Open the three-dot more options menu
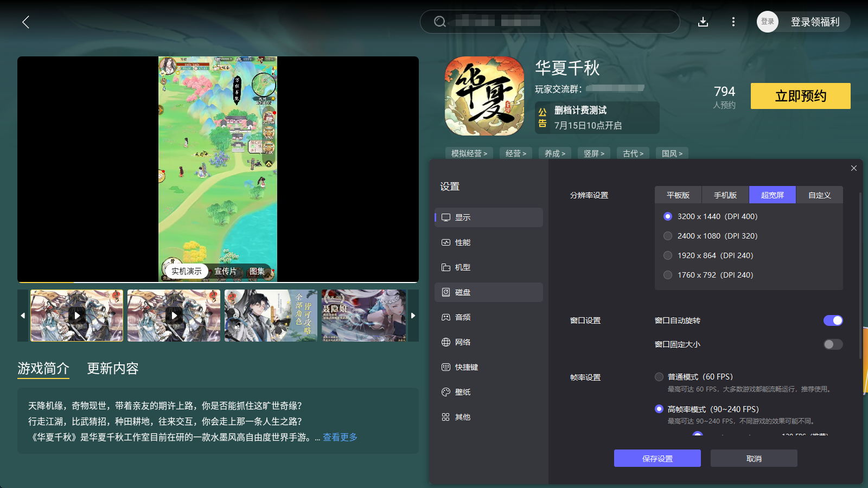The image size is (868, 488). (733, 22)
